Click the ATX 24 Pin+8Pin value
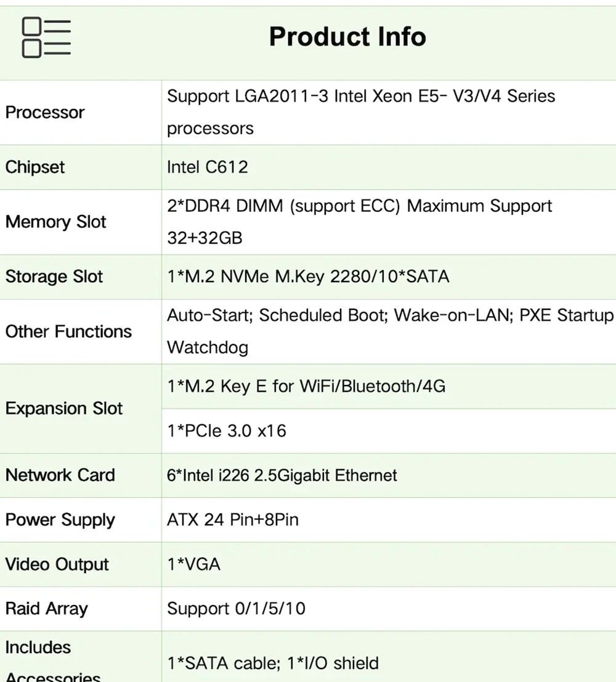 (x=233, y=519)
